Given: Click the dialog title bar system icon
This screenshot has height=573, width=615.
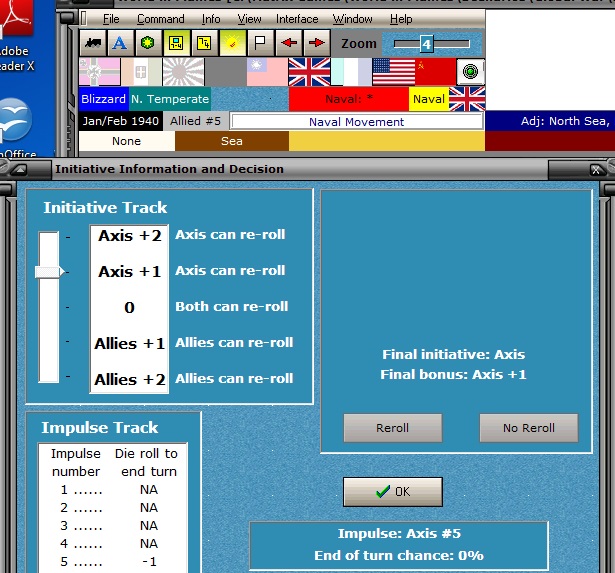Looking at the screenshot, I should click(19, 169).
